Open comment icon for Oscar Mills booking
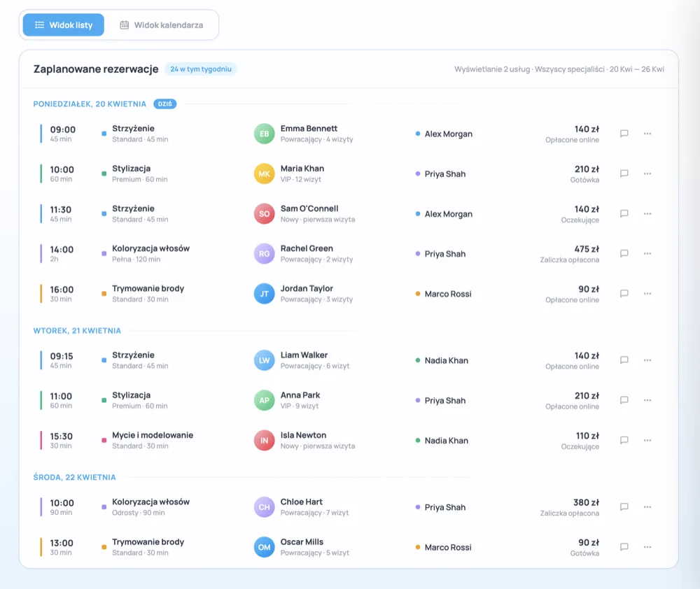Image resolution: width=700 pixels, height=589 pixels. (624, 547)
